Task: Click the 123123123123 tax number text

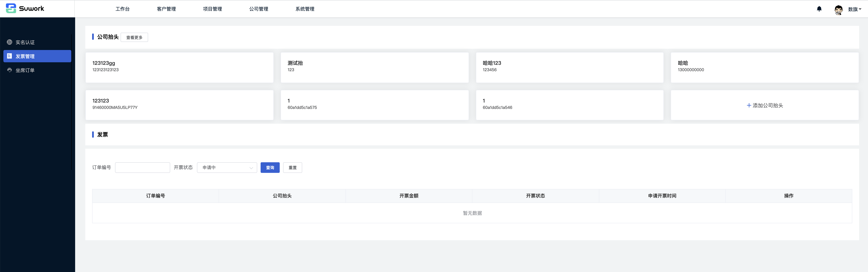Action: point(105,70)
